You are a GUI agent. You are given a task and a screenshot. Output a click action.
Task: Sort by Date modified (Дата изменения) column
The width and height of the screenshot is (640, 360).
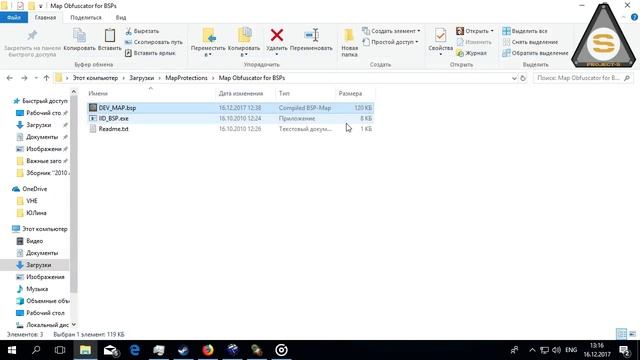pos(241,93)
